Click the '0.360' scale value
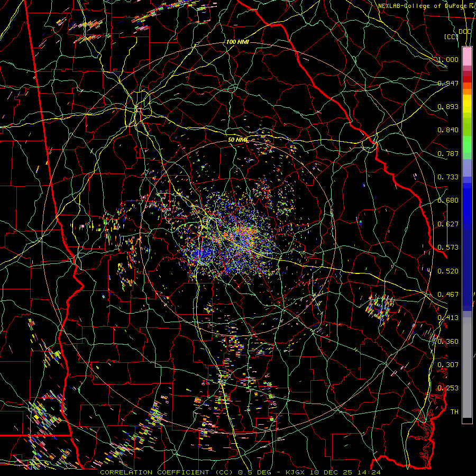The height and width of the screenshot is (476, 476). pyautogui.click(x=448, y=342)
